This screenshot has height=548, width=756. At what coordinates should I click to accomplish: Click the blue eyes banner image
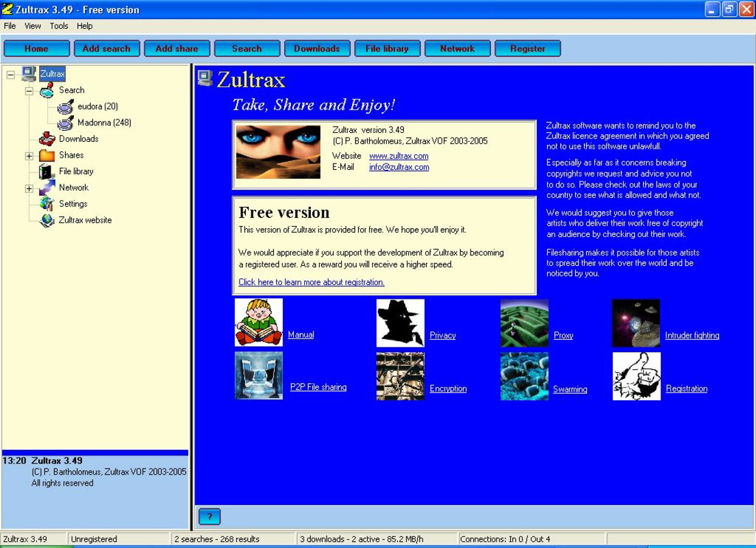[278, 152]
